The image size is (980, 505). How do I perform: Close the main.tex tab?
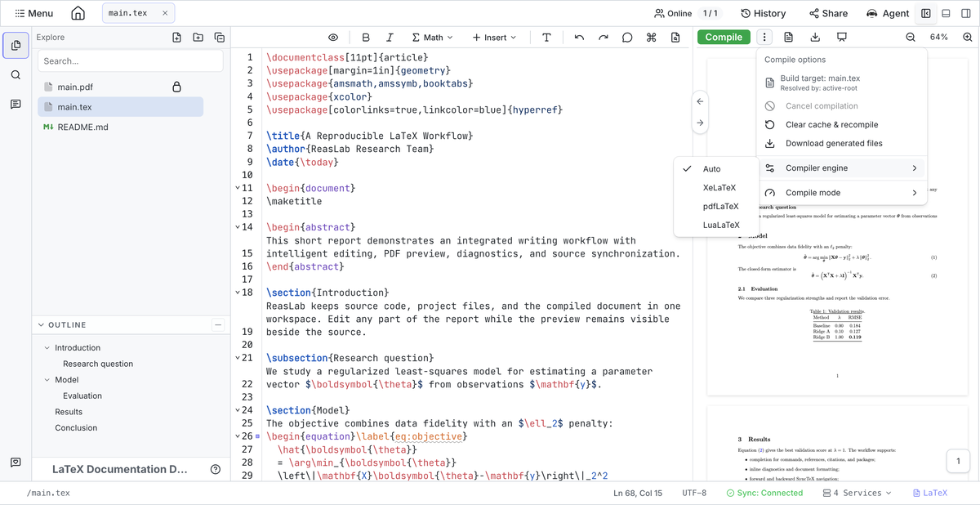165,13
